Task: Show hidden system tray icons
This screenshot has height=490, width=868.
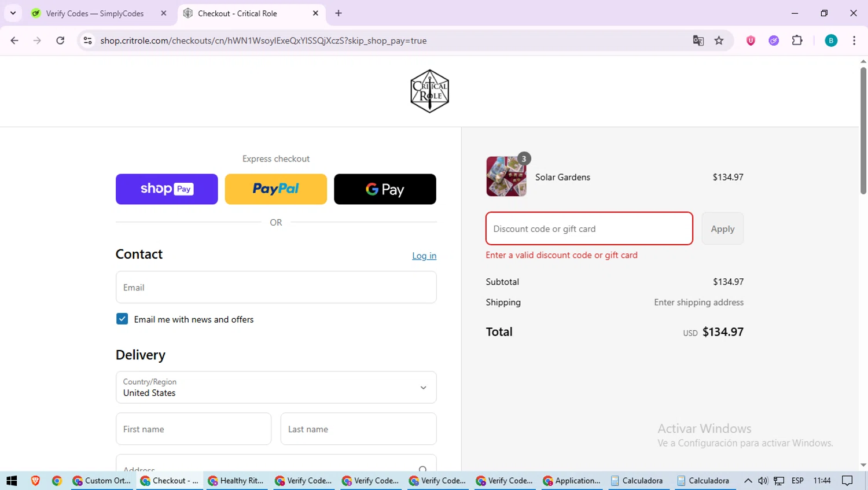Action: point(748,481)
